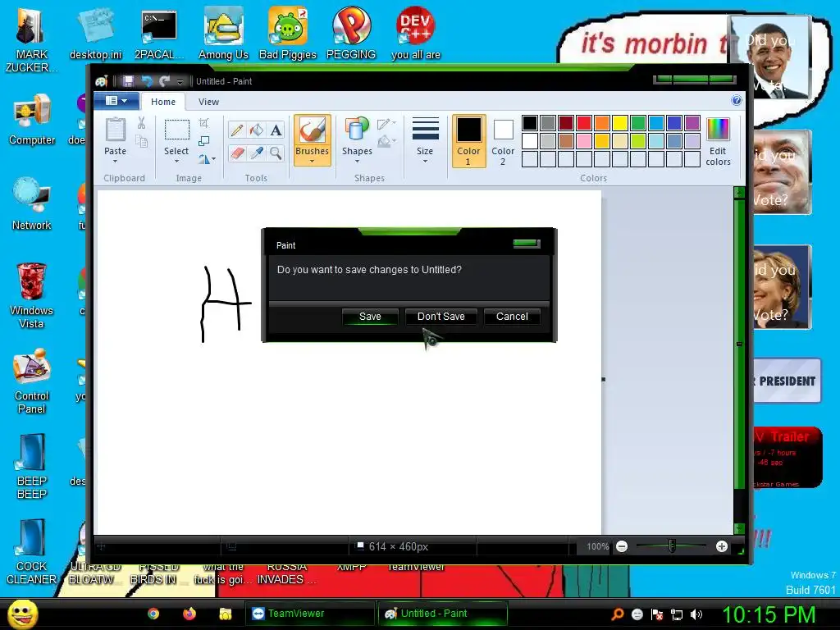Click the TeamViewer taskbar button
The height and width of the screenshot is (630, 840).
click(311, 614)
